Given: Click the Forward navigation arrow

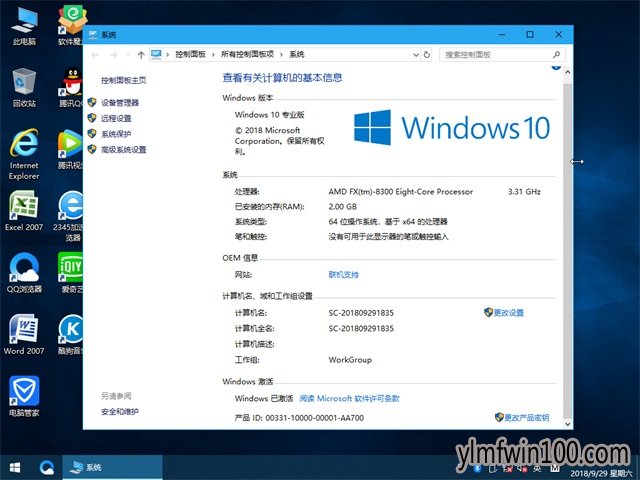Looking at the screenshot, I should (x=113, y=55).
